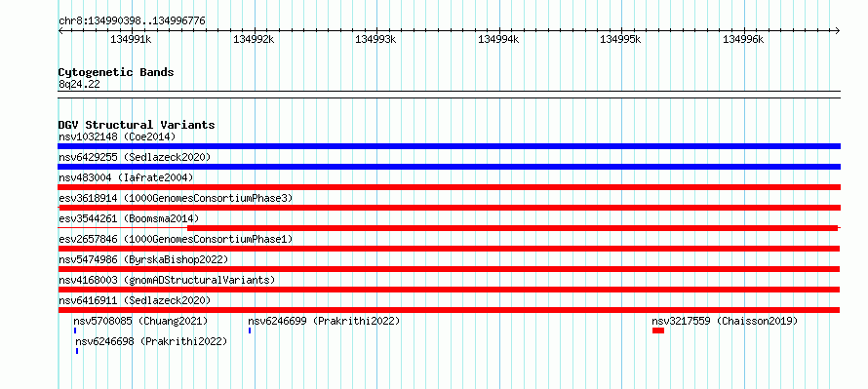Open nsv3217559 (Chaisson2019) variant label
Screen dimensions: 868x389
[x=725, y=321]
